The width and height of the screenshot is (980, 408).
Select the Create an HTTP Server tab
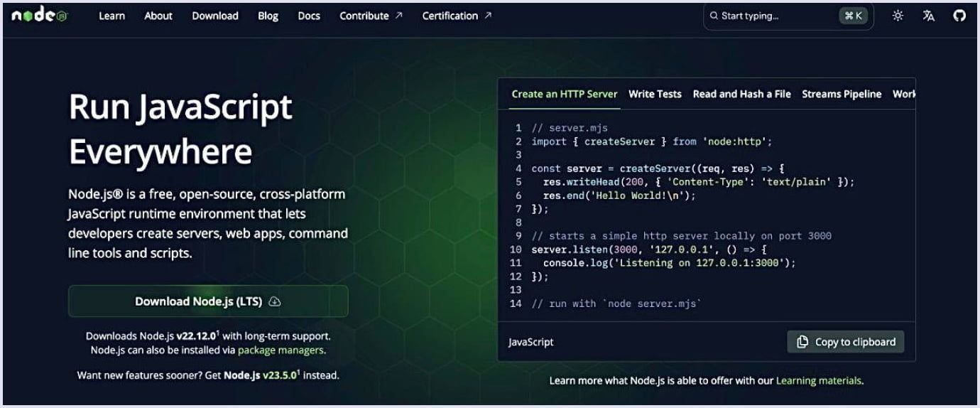(x=565, y=94)
